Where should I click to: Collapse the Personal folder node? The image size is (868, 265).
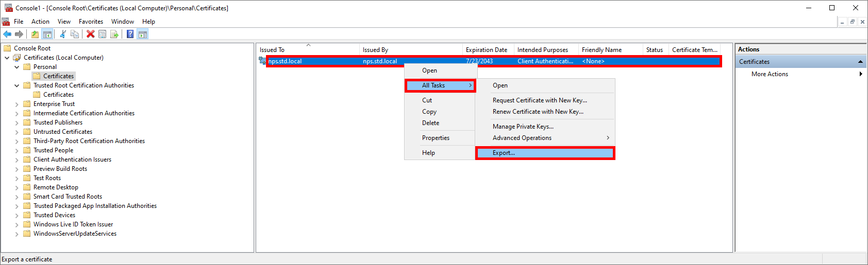pos(16,67)
